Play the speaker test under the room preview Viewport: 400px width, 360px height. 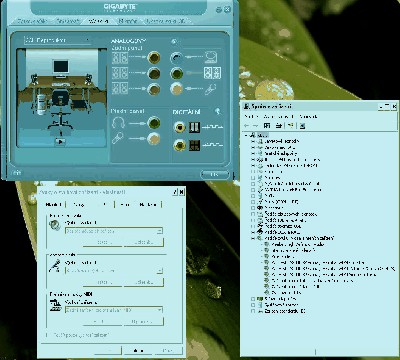click(x=60, y=142)
